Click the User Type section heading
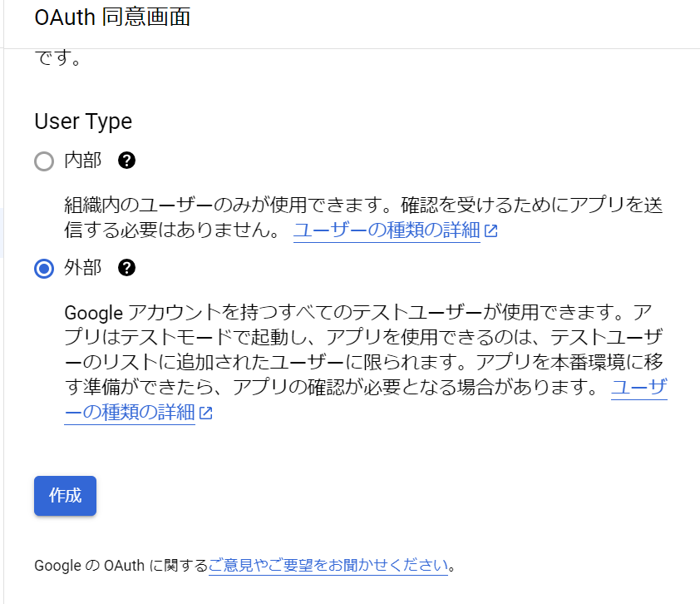Image resolution: width=700 pixels, height=604 pixels. 82,121
